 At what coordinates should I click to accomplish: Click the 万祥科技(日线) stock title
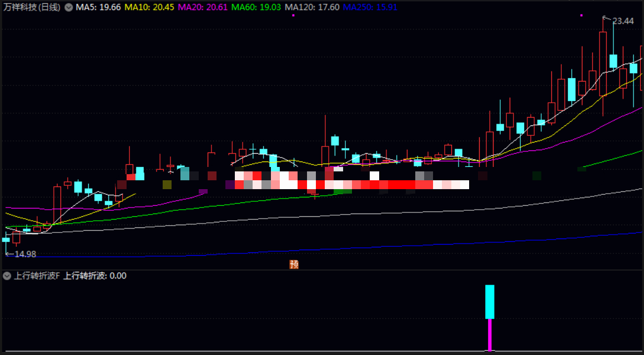pyautogui.click(x=32, y=7)
